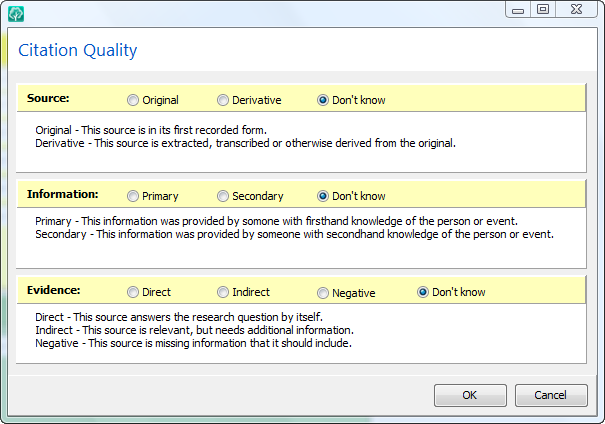This screenshot has width=605, height=424.
Task: Maximize the Citation Quality window
Action: pyautogui.click(x=543, y=9)
